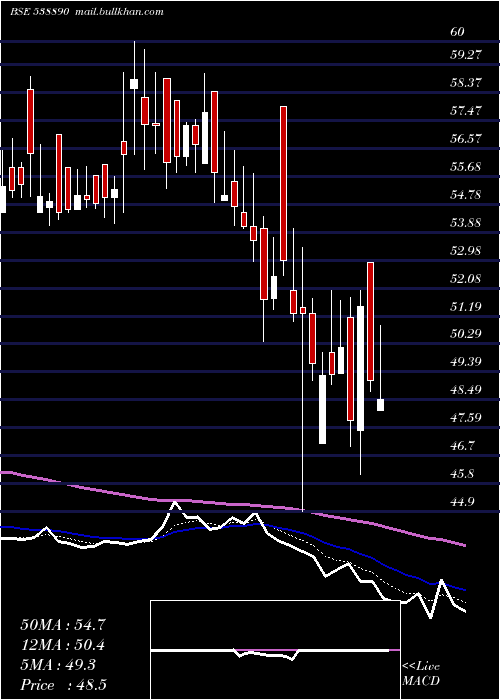Image resolution: width=500 pixels, height=700 pixels.
Task: Click the 60 price axis label
Action: point(457,32)
